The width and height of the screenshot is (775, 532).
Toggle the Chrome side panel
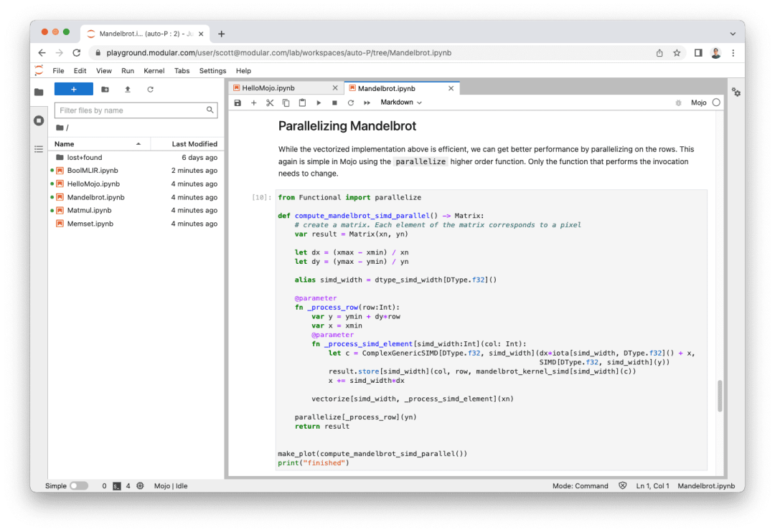[698, 53]
